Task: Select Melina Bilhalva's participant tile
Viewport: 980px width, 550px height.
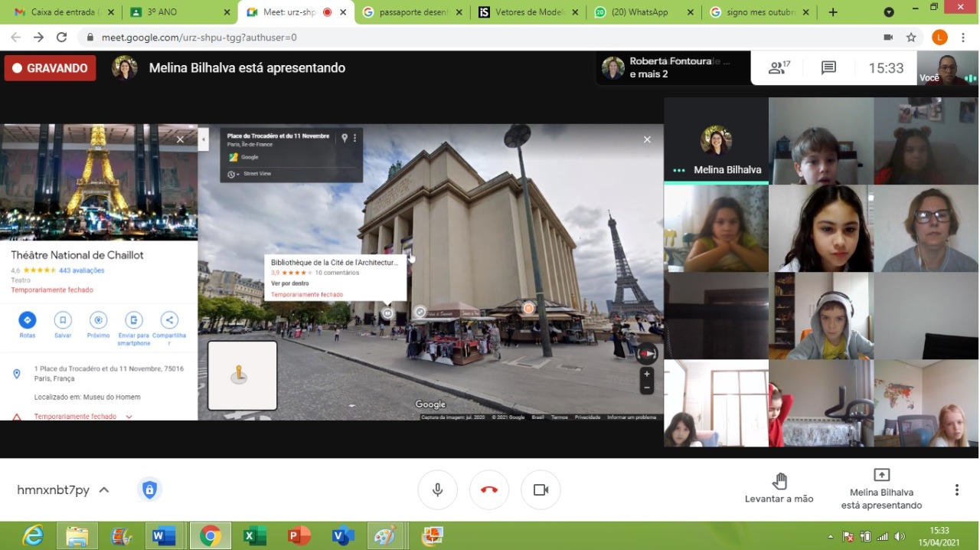Action: tap(716, 141)
